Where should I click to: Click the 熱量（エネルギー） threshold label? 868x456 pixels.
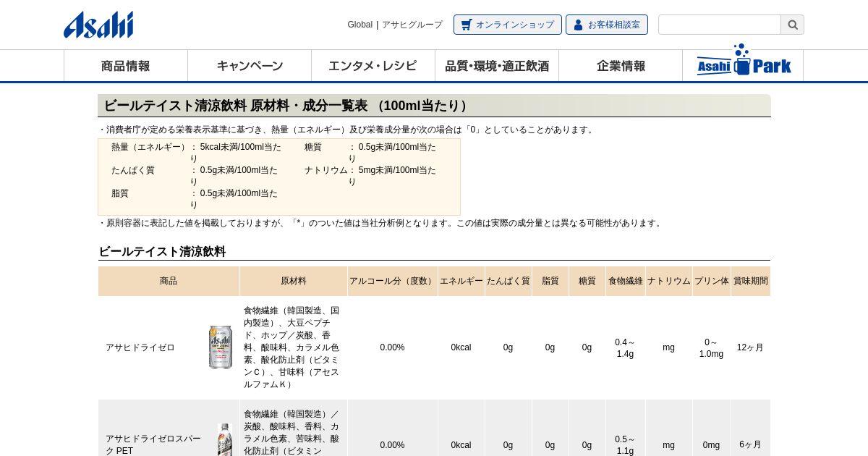point(149,147)
